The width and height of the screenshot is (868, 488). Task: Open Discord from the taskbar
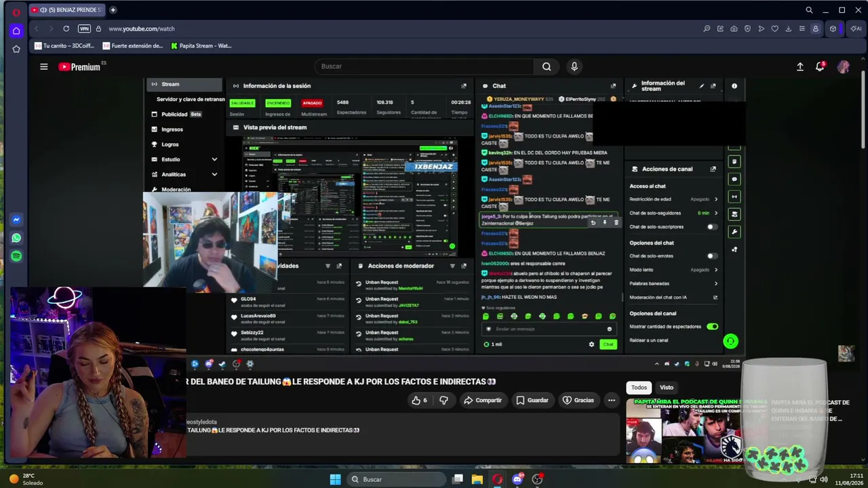tap(517, 479)
